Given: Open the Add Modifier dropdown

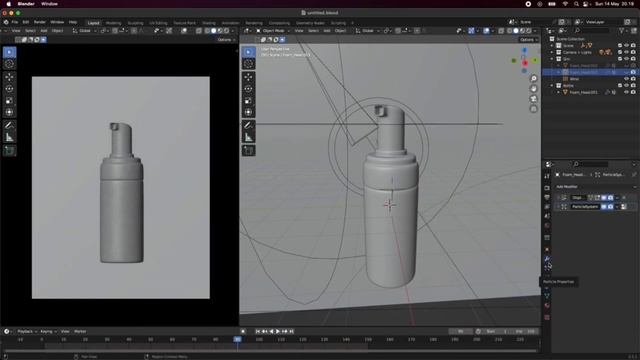Looking at the screenshot, I should coord(595,187).
